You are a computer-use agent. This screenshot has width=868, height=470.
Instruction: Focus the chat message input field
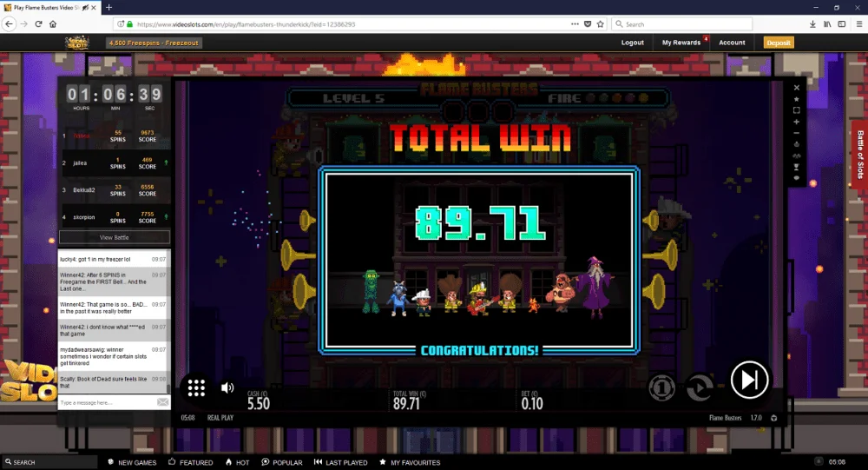click(x=107, y=402)
